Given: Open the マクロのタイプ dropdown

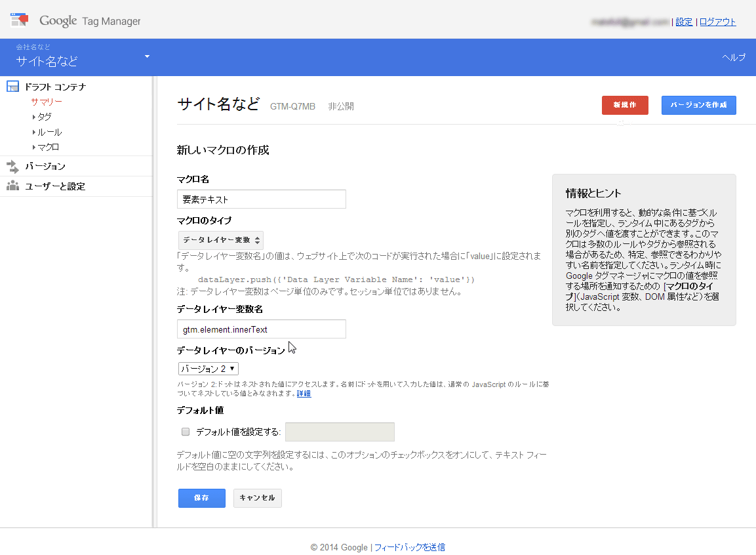Looking at the screenshot, I should (220, 240).
